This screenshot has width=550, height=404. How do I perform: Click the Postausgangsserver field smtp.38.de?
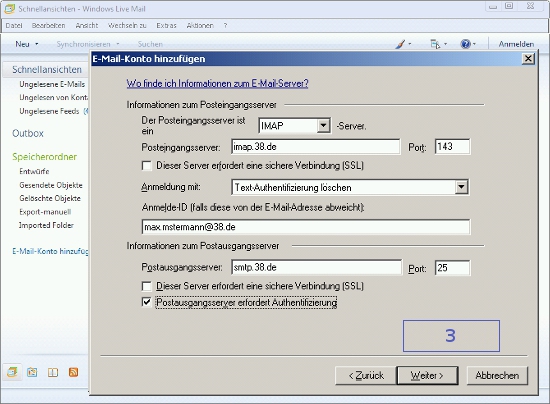pos(316,268)
